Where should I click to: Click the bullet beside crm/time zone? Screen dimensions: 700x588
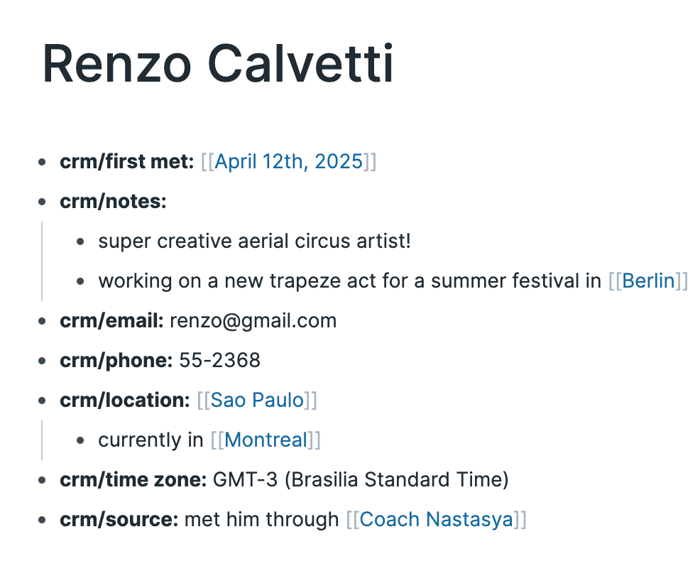click(42, 480)
